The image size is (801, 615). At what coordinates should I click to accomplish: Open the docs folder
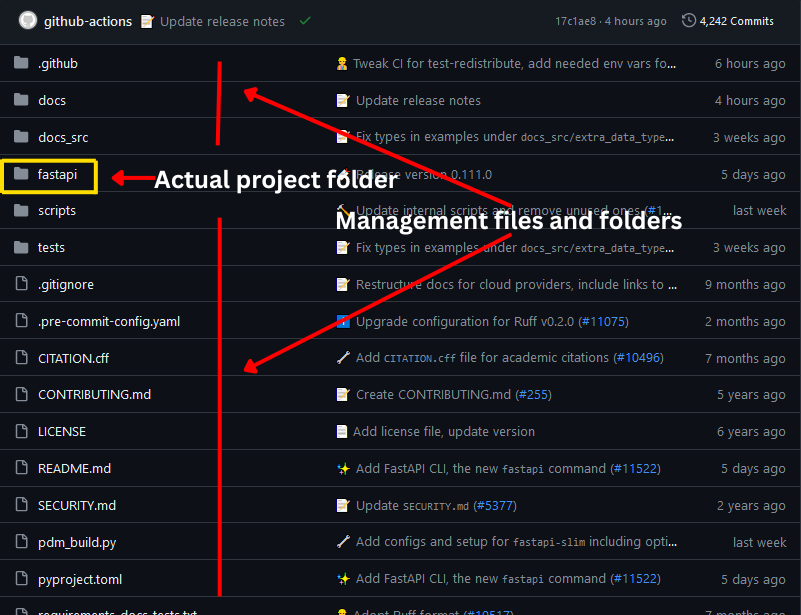(x=52, y=101)
